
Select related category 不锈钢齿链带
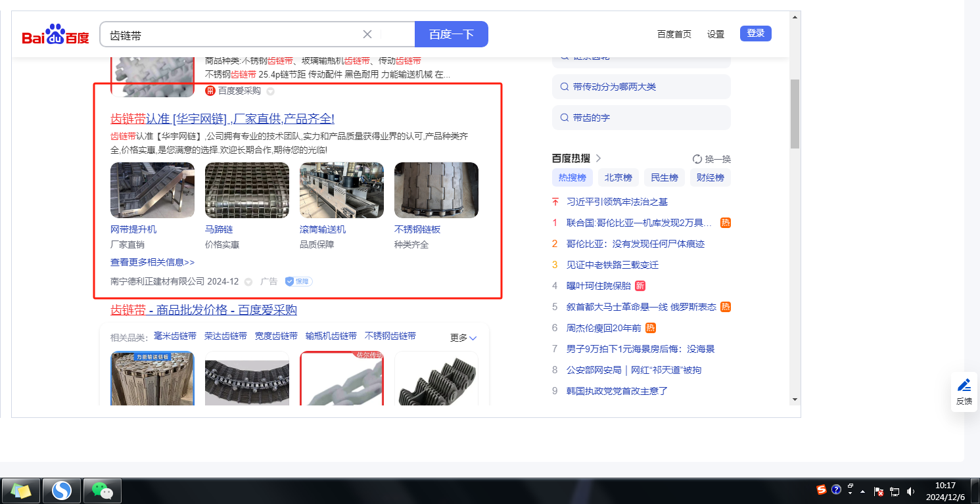coord(390,336)
